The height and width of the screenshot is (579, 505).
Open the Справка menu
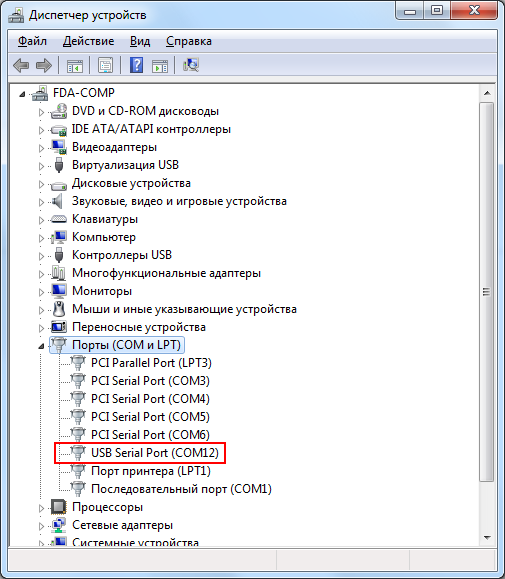pyautogui.click(x=189, y=41)
